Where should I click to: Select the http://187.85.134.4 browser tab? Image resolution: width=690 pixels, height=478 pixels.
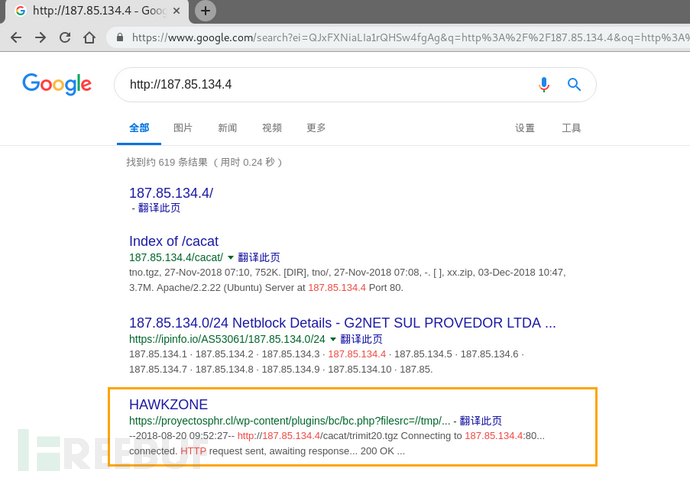[x=97, y=11]
